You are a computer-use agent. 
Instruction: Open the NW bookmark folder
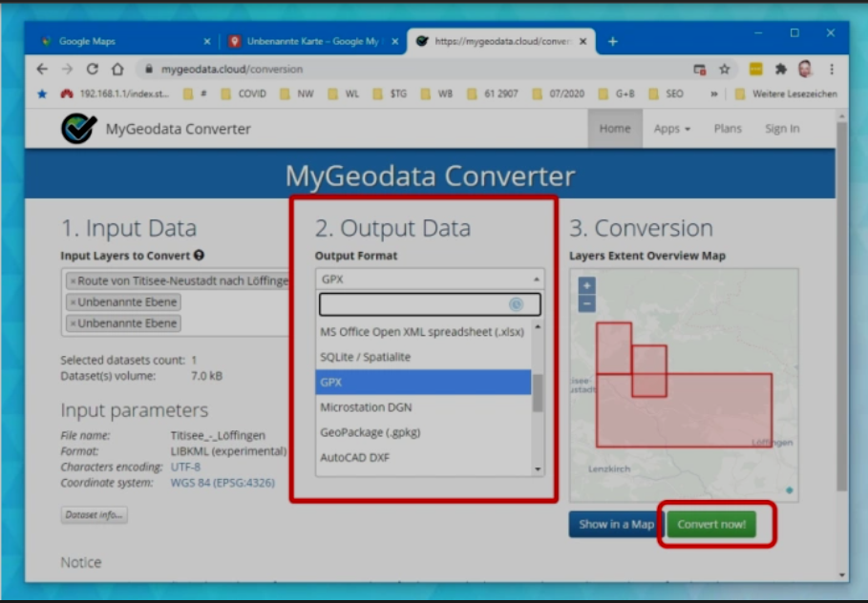297,94
